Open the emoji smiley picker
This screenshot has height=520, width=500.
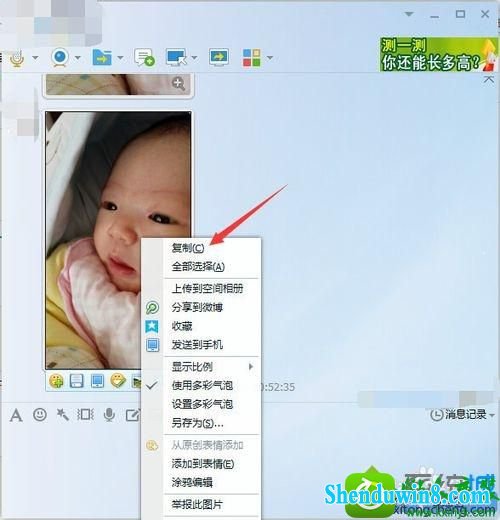click(x=40, y=415)
